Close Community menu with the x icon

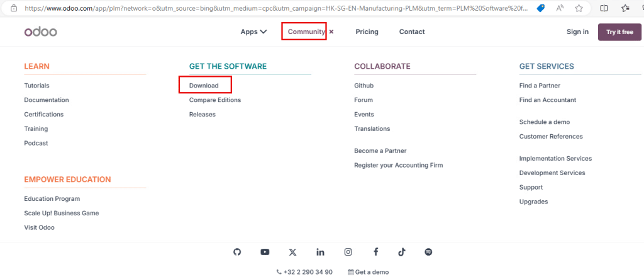point(331,31)
